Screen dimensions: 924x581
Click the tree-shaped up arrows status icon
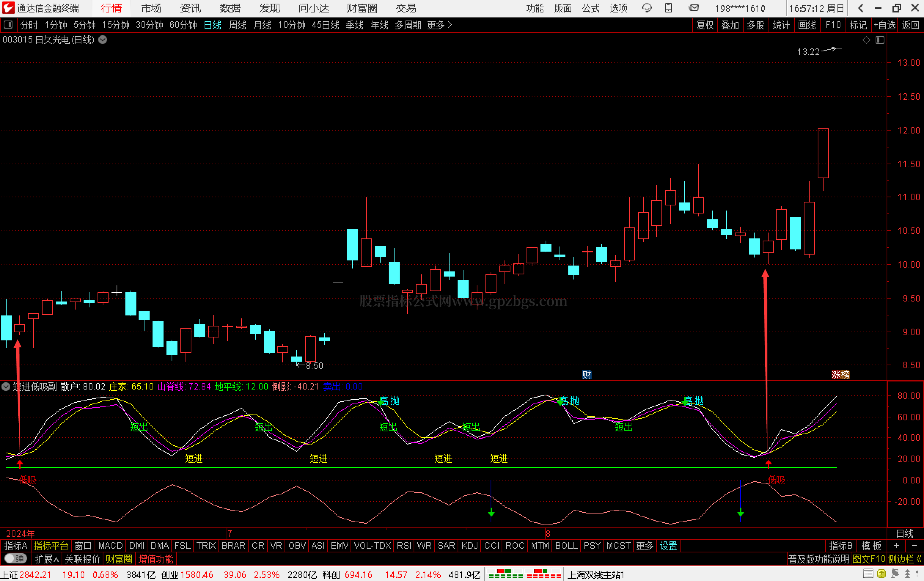coord(907,574)
